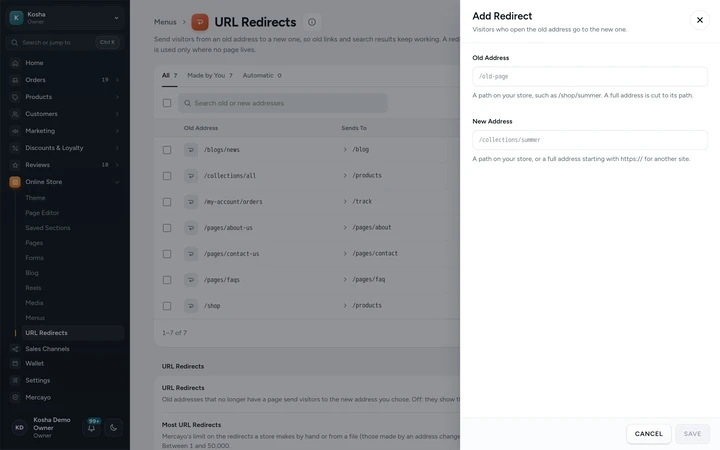Viewport: 720px width, 450px height.
Task: Open the Kosha store switcher dropdown
Action: pyautogui.click(x=65, y=18)
